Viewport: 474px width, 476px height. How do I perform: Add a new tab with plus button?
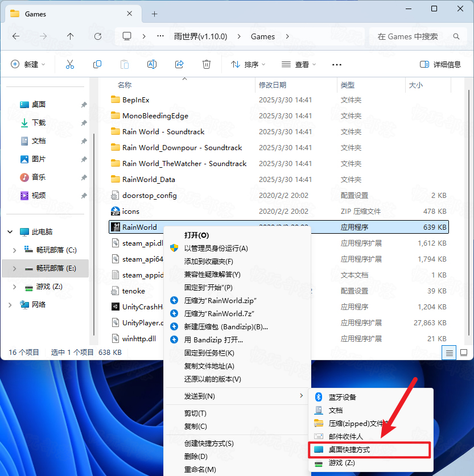[155, 14]
